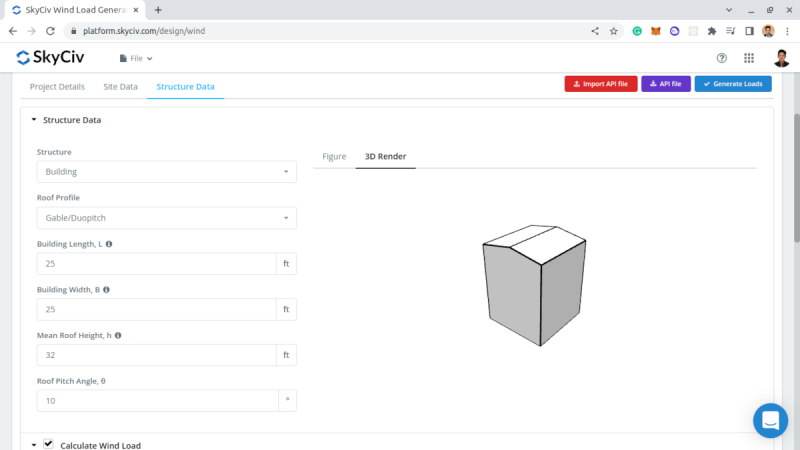Collapse the Structure Data section
Screen dimensions: 800x450
coord(34,120)
